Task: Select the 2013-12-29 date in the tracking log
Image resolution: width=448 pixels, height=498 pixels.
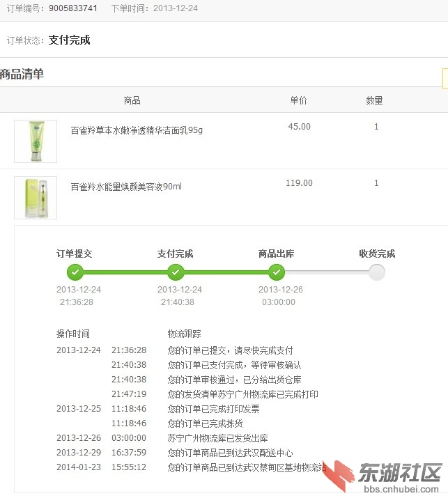Action: [79, 452]
